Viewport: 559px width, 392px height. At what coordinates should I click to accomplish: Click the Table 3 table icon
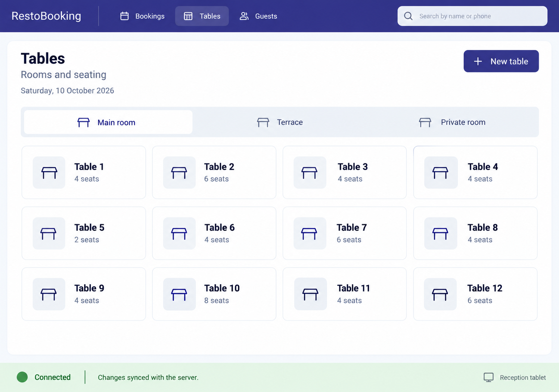tap(310, 173)
